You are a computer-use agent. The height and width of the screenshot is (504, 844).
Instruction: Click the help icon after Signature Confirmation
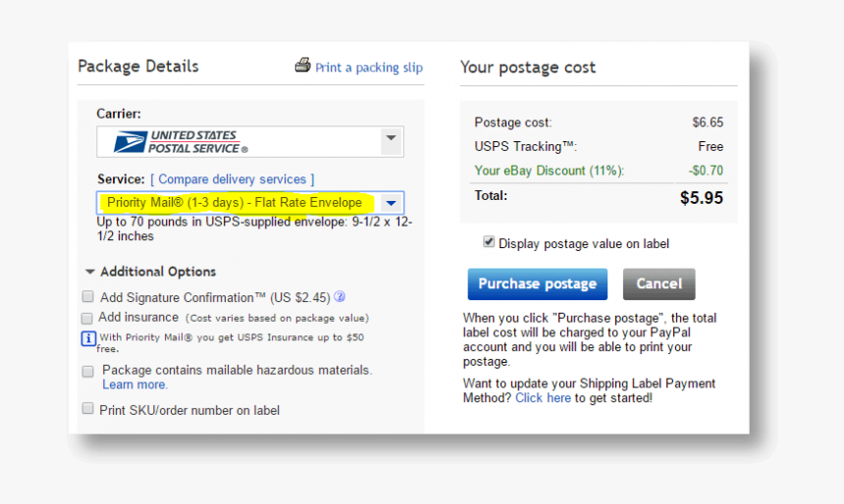pyautogui.click(x=340, y=297)
